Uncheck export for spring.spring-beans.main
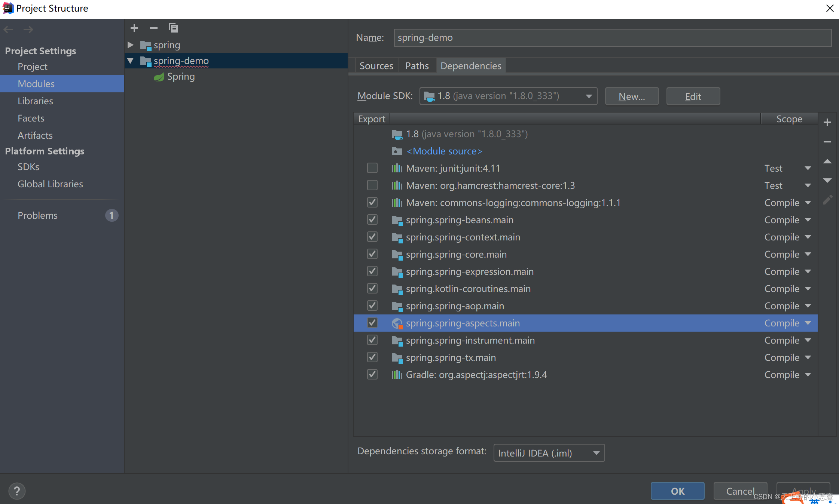The image size is (839, 504). 372,220
